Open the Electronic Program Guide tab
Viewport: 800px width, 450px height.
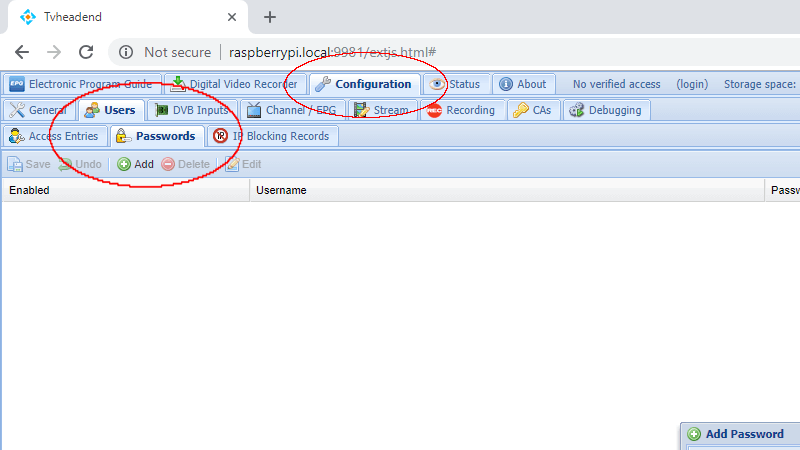pyautogui.click(x=82, y=84)
